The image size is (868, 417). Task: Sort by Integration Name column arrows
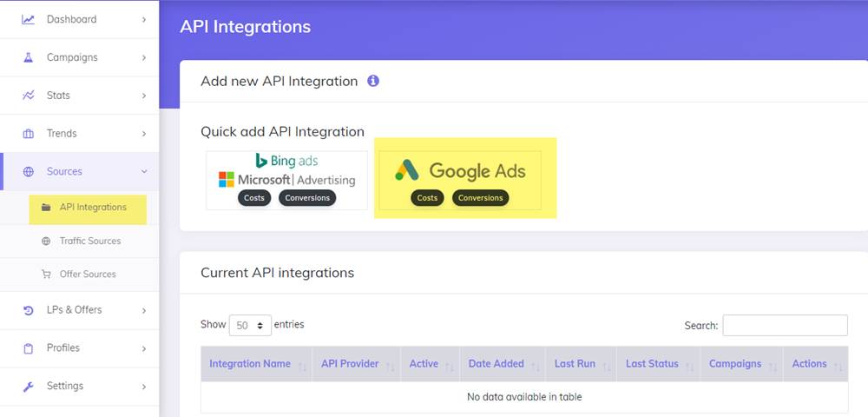(x=302, y=366)
